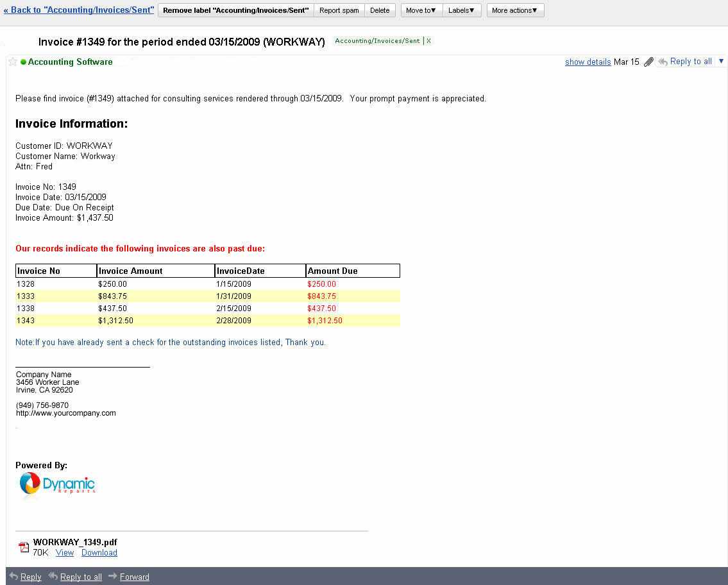The width and height of the screenshot is (728, 585).
Task: Click the paperclip attachment icon
Action: [x=648, y=62]
